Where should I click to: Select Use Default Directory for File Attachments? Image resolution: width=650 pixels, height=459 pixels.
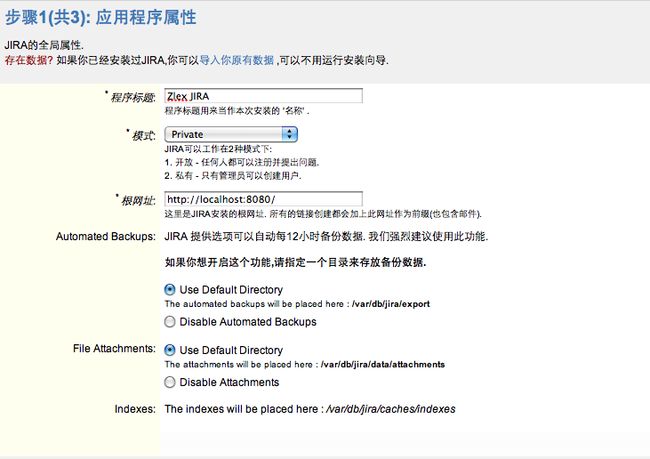click(x=170, y=350)
